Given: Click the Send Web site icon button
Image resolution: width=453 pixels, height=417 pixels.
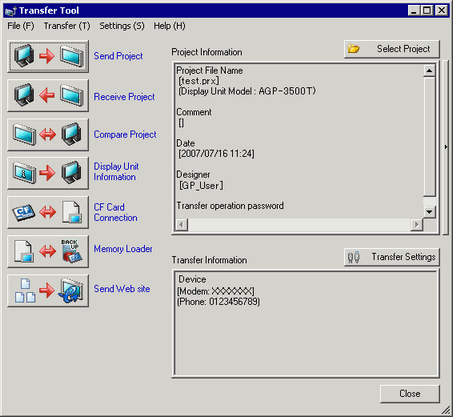Looking at the screenshot, I should (48, 290).
